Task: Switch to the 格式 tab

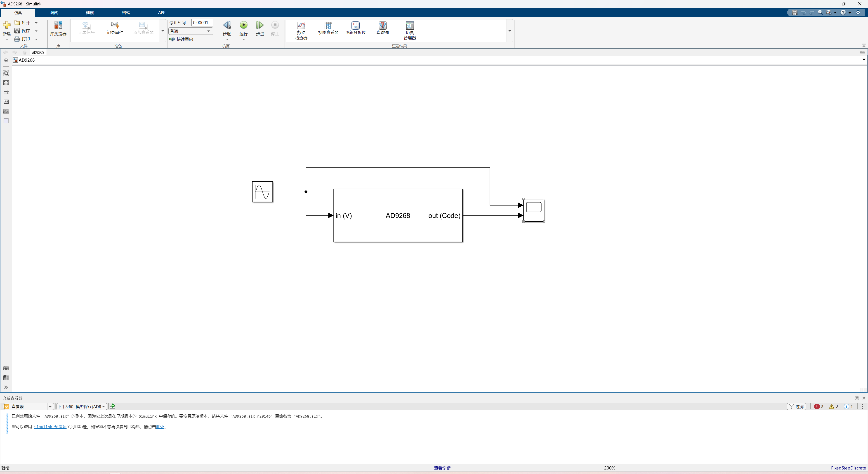Action: pos(126,12)
